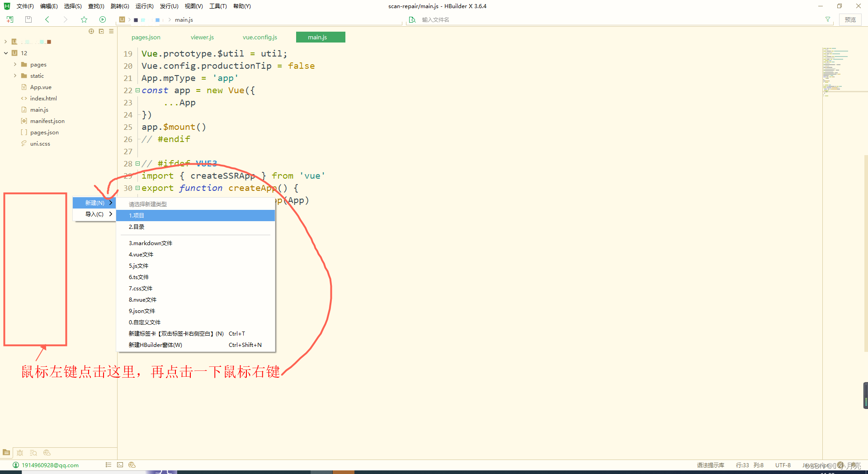The width and height of the screenshot is (868, 474).
Task: Click the 1914960928@qq.com account link
Action: 50,465
